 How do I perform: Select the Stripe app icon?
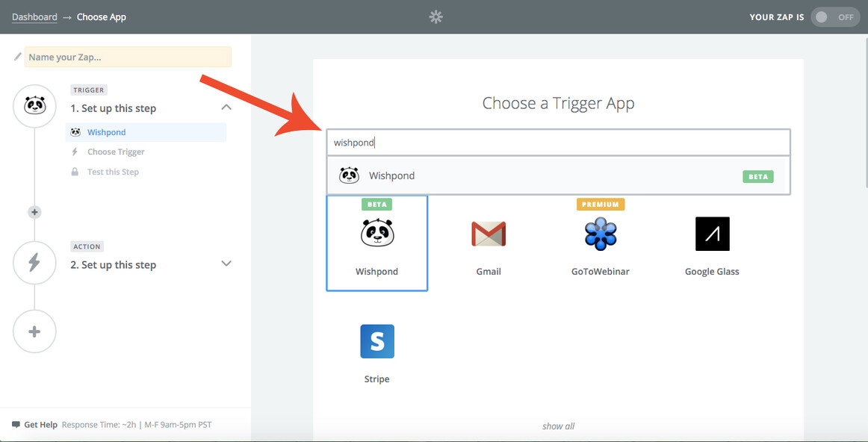(377, 341)
